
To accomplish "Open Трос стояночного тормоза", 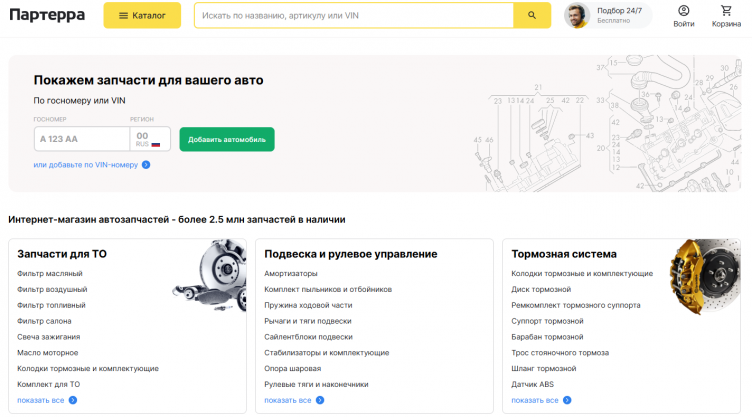I will point(560,353).
